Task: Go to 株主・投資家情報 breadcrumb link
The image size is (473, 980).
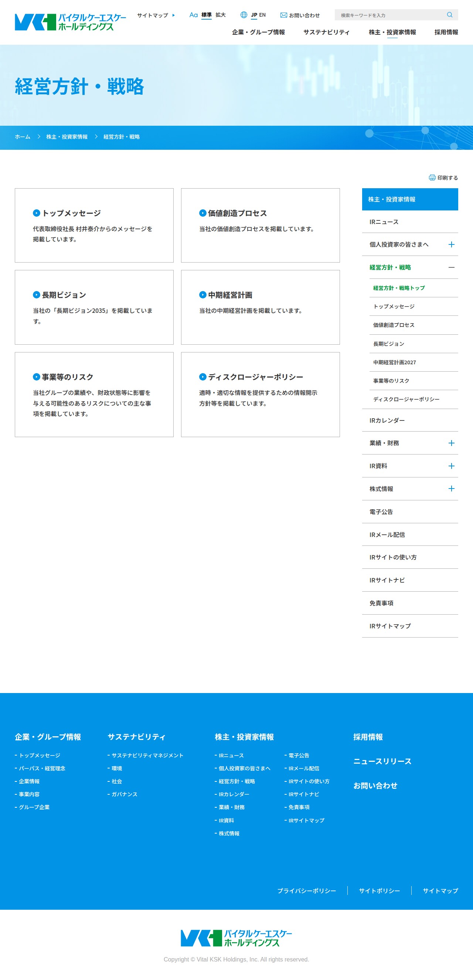Action: pyautogui.click(x=67, y=137)
